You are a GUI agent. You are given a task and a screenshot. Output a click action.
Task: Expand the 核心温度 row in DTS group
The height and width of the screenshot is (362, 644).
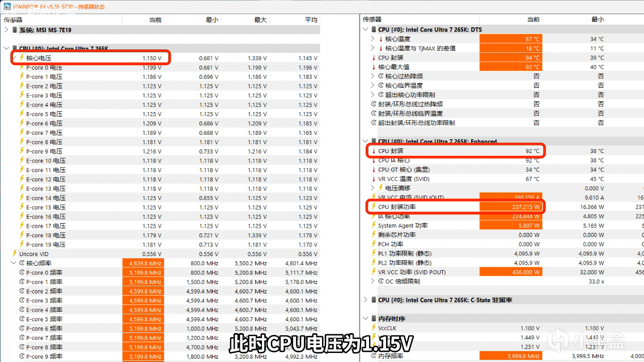click(372, 39)
